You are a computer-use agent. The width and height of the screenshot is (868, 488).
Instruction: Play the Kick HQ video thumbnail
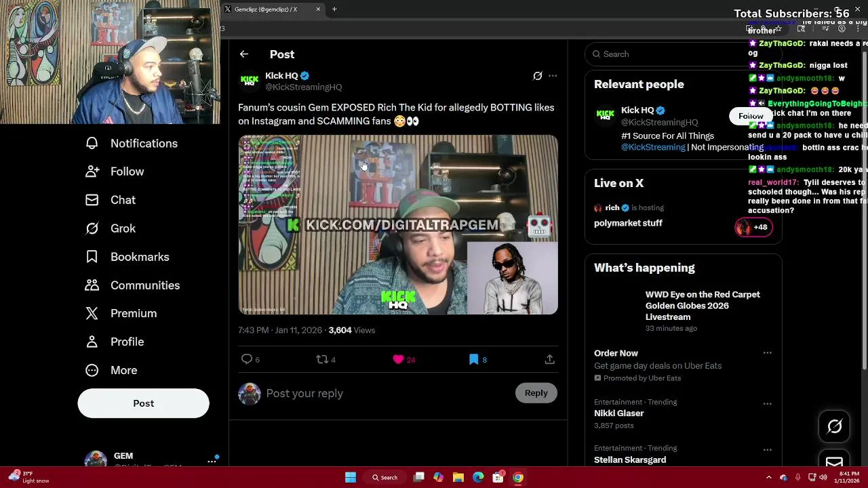[398, 224]
